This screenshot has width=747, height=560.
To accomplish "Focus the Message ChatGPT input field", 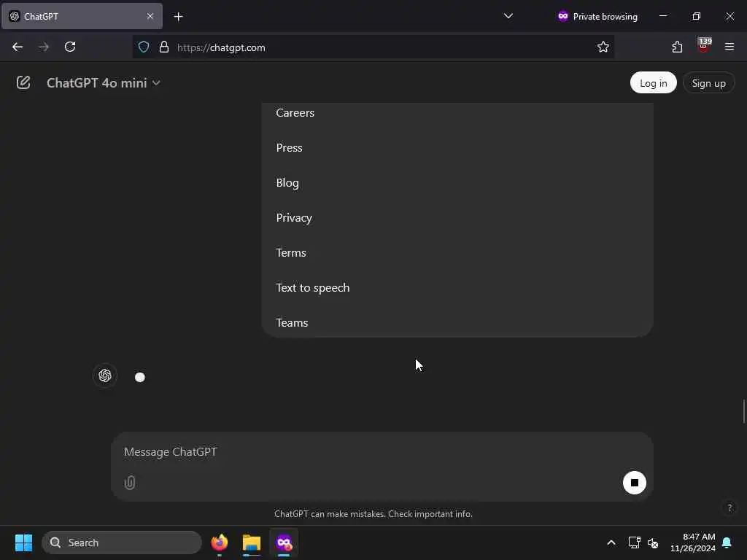I will [381, 451].
